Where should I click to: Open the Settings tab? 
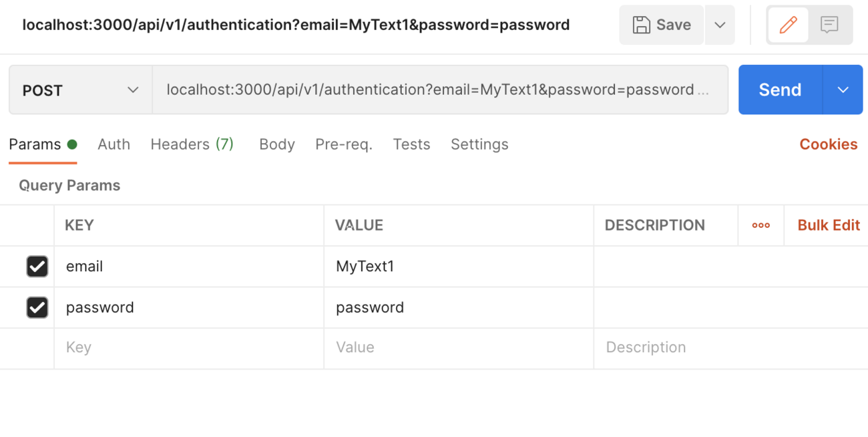click(479, 144)
